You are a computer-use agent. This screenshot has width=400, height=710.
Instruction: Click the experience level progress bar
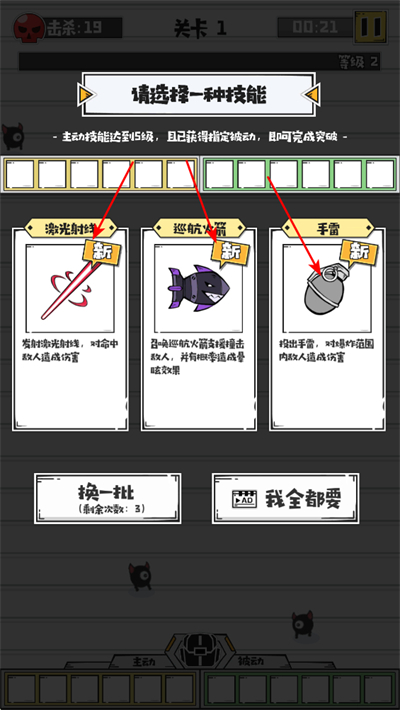(x=199, y=62)
